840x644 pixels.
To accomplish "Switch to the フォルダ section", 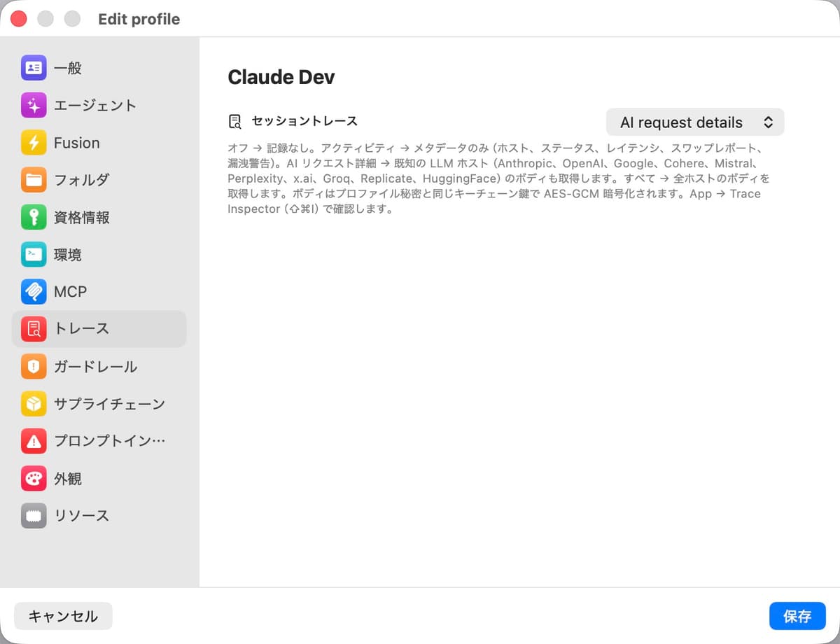I will [x=99, y=180].
